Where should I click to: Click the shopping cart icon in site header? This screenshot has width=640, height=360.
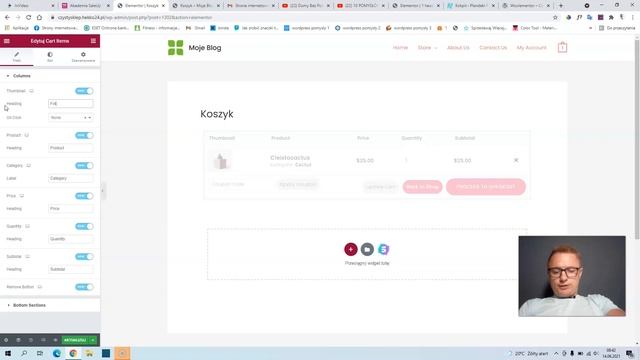click(562, 47)
